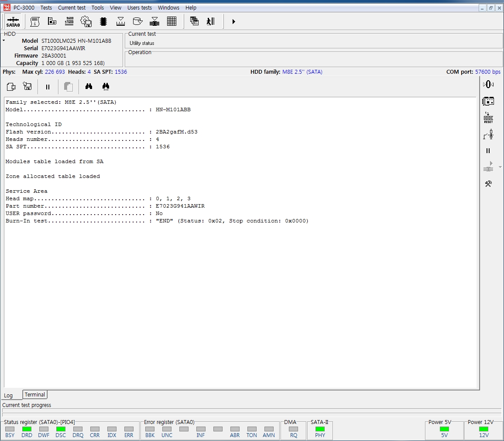Click the crossed tools icon in right sidebar
The image size is (504, 441).
coord(488,184)
